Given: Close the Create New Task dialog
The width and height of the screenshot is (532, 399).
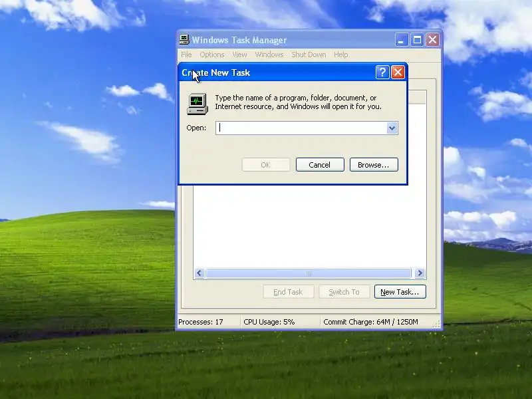Looking at the screenshot, I should 398,72.
